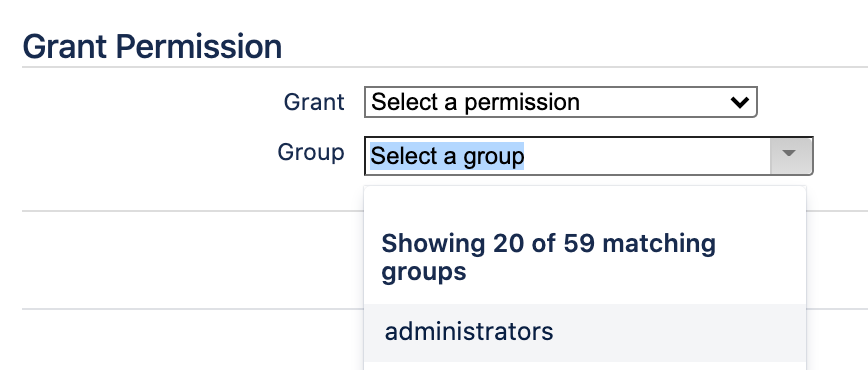Viewport: 868px width, 370px height.
Task: Click the gray triangle arrow in Group field
Action: point(789,152)
